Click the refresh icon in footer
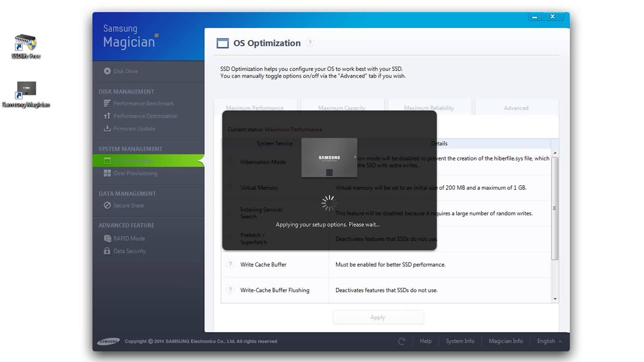Image resolution: width=644 pixels, height=362 pixels. click(401, 341)
